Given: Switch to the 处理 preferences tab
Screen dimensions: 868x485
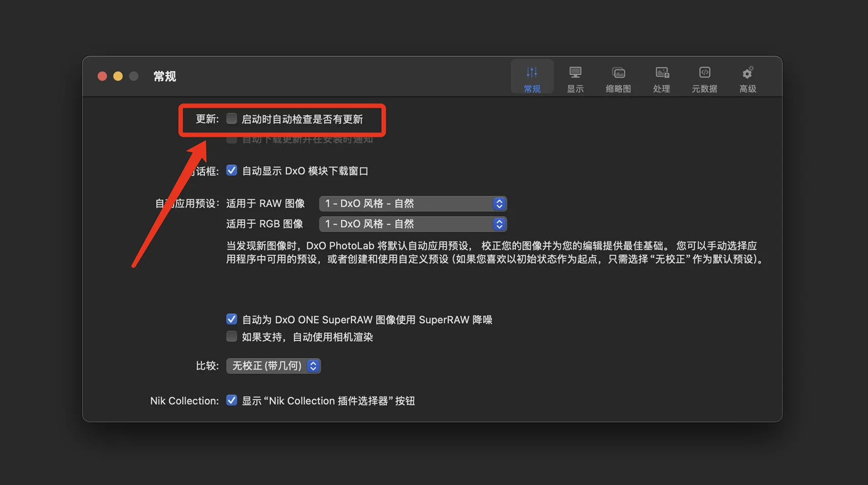Looking at the screenshot, I should click(x=662, y=79).
